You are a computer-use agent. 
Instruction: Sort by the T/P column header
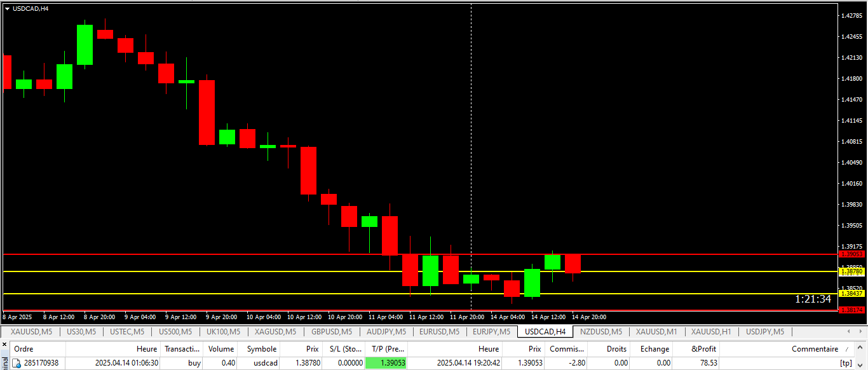click(386, 349)
